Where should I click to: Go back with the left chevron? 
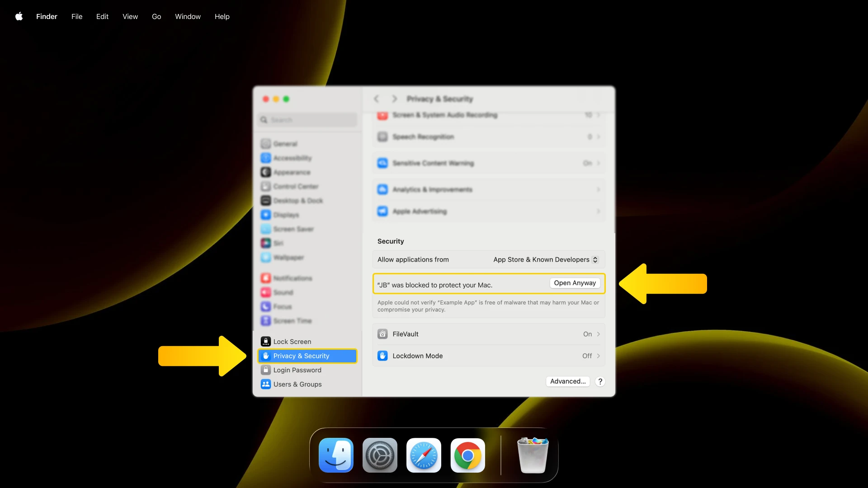pyautogui.click(x=377, y=99)
